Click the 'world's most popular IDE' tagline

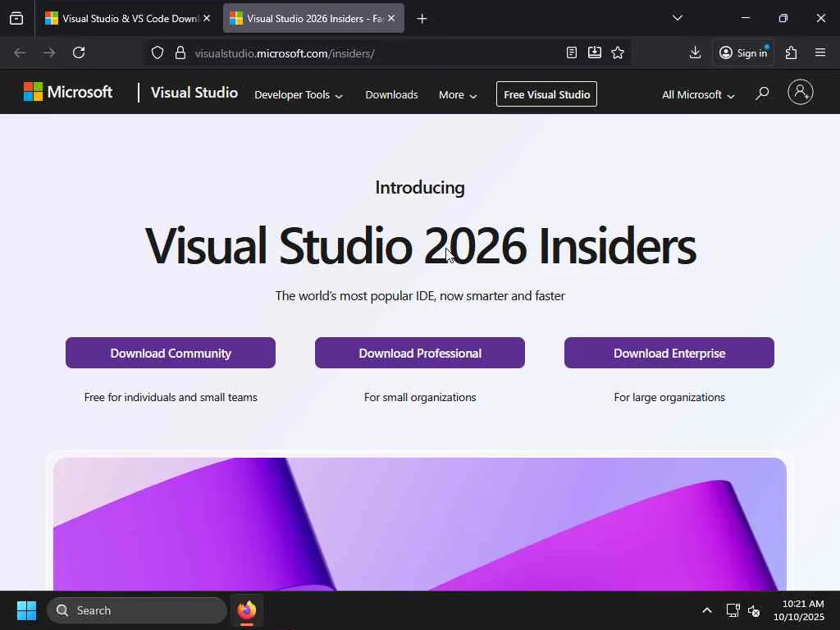420,295
